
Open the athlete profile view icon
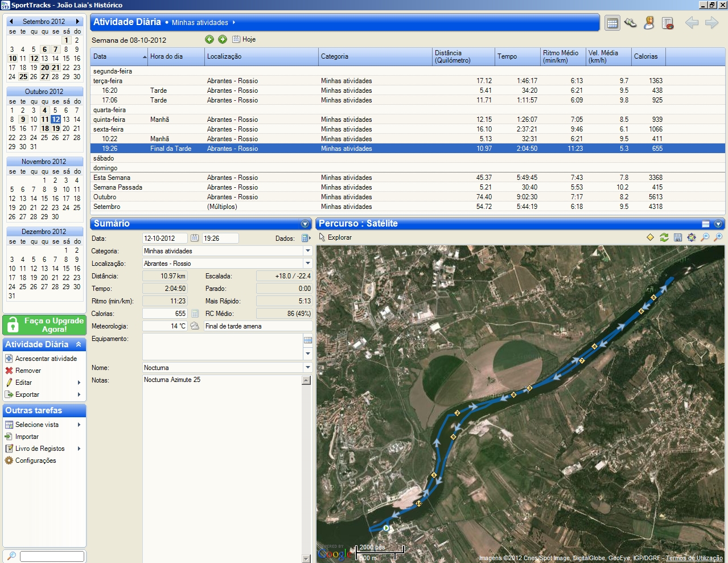649,23
